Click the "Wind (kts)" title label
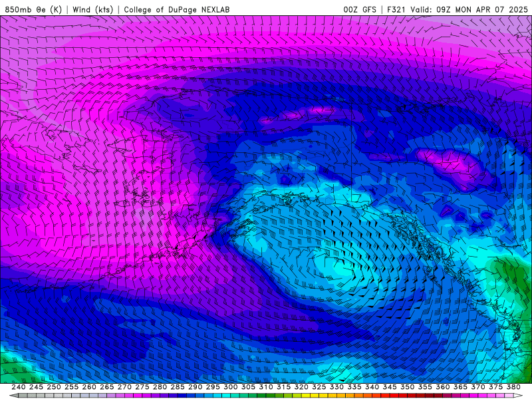The height and width of the screenshot is (399, 532). coord(92,9)
